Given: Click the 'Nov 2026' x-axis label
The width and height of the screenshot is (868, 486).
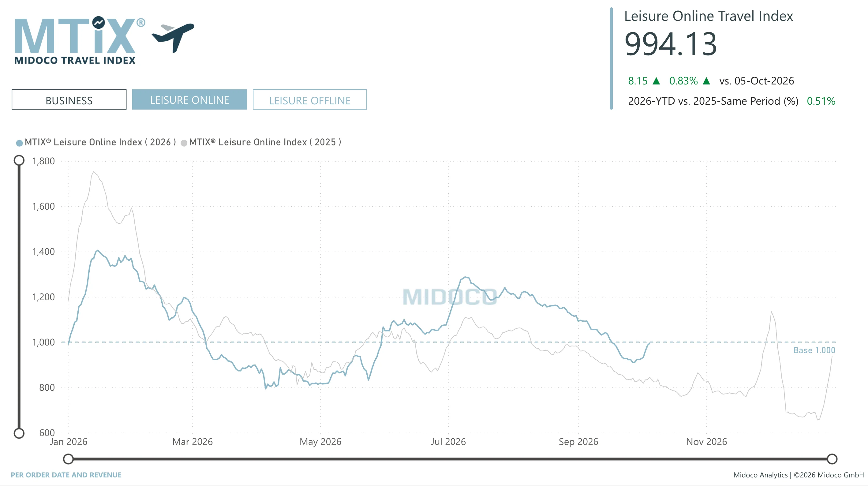Looking at the screenshot, I should point(707,442).
